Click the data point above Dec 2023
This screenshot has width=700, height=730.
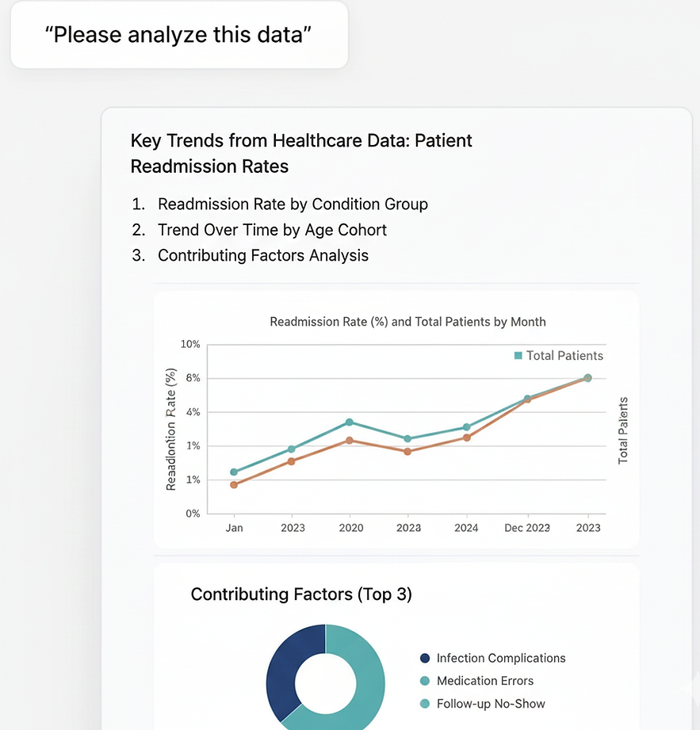(527, 399)
